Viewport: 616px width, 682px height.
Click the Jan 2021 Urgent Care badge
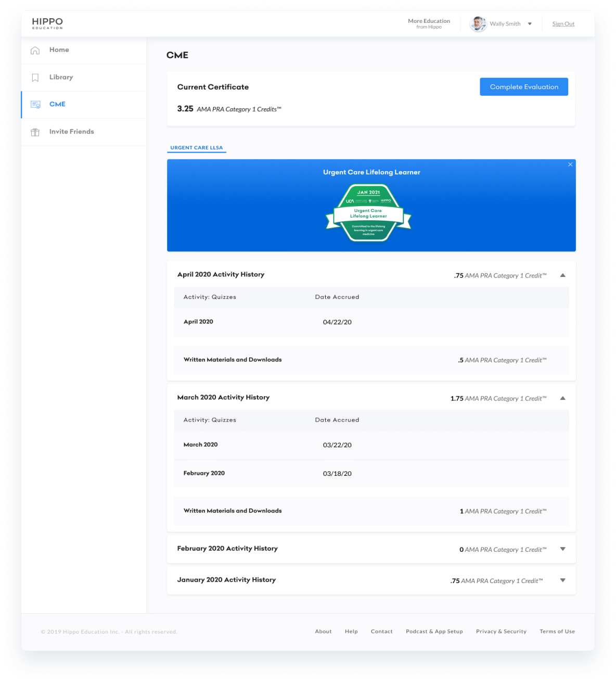click(368, 213)
